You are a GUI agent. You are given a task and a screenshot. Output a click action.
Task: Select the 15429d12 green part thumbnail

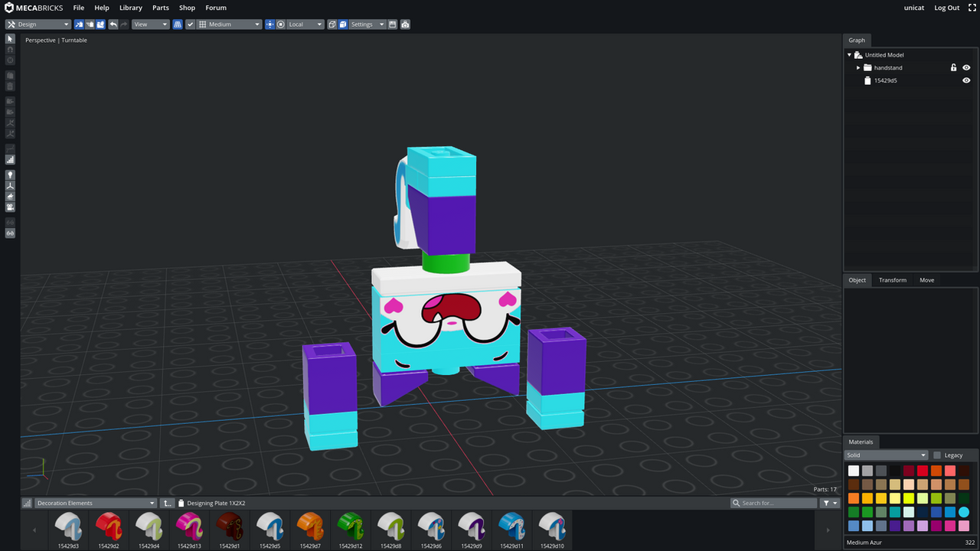click(x=351, y=530)
